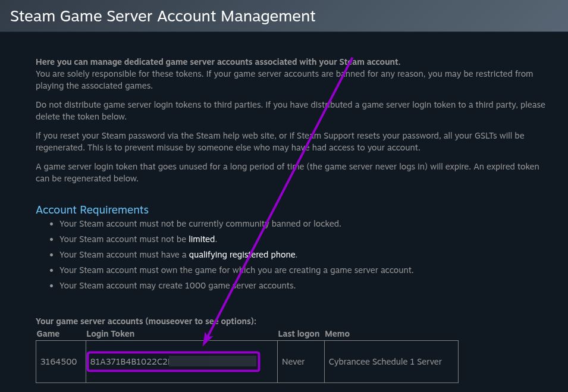Select 'must own the game' requirement line
568x392 pixels.
click(236, 270)
